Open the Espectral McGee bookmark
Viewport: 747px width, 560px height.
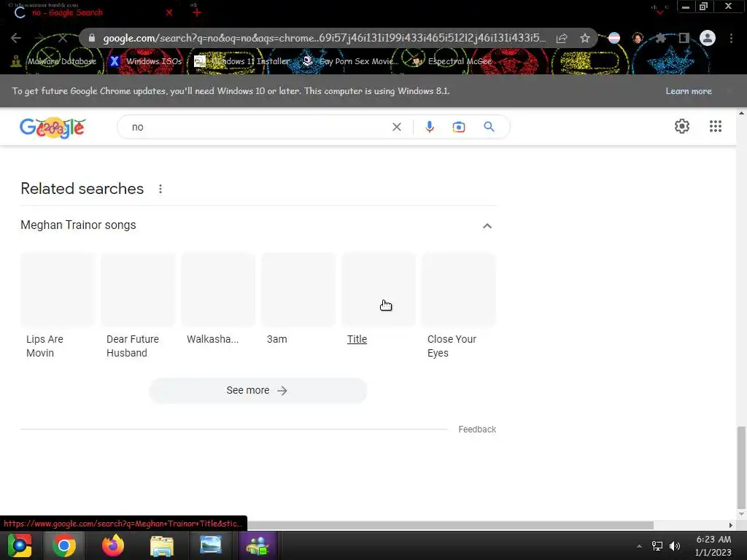coord(452,61)
